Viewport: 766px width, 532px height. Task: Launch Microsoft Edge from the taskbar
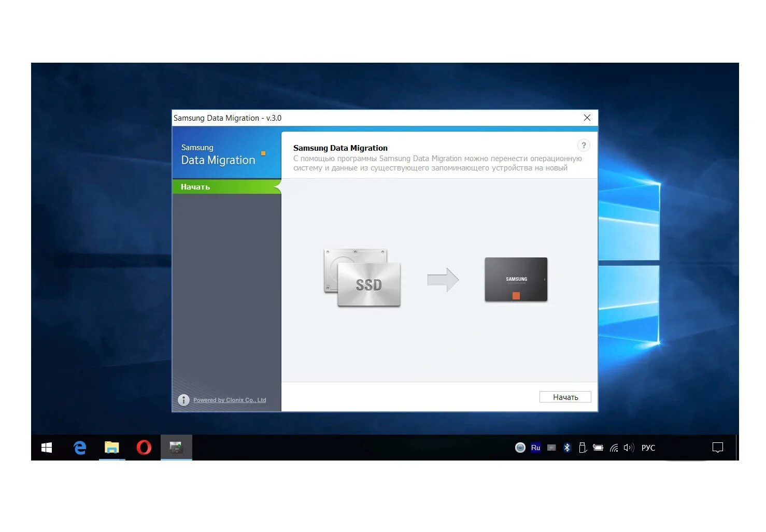[x=80, y=448]
